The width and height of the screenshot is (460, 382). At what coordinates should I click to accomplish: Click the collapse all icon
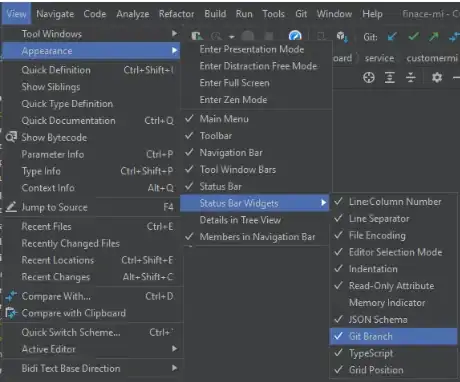coord(411,78)
